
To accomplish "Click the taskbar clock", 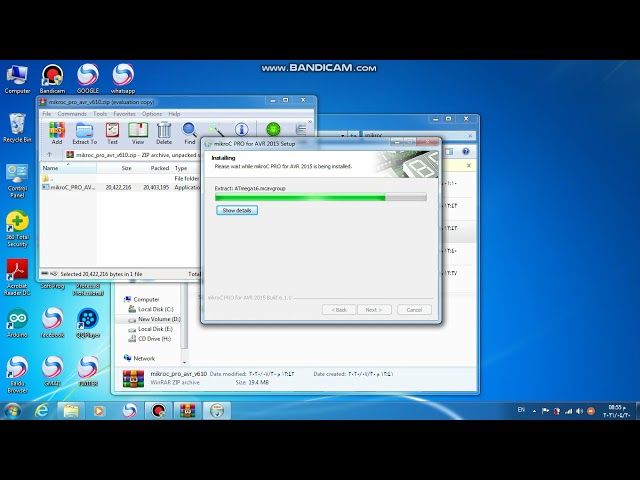I will coord(617,411).
